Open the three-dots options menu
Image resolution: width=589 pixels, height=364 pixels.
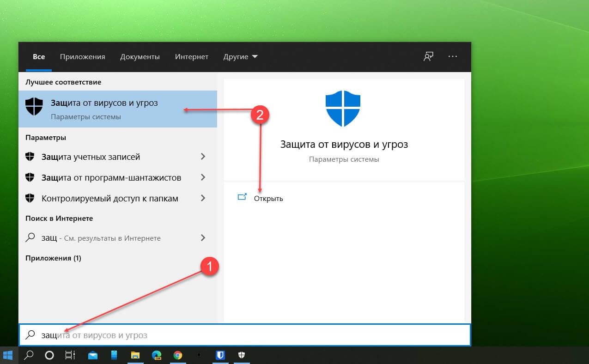click(453, 56)
